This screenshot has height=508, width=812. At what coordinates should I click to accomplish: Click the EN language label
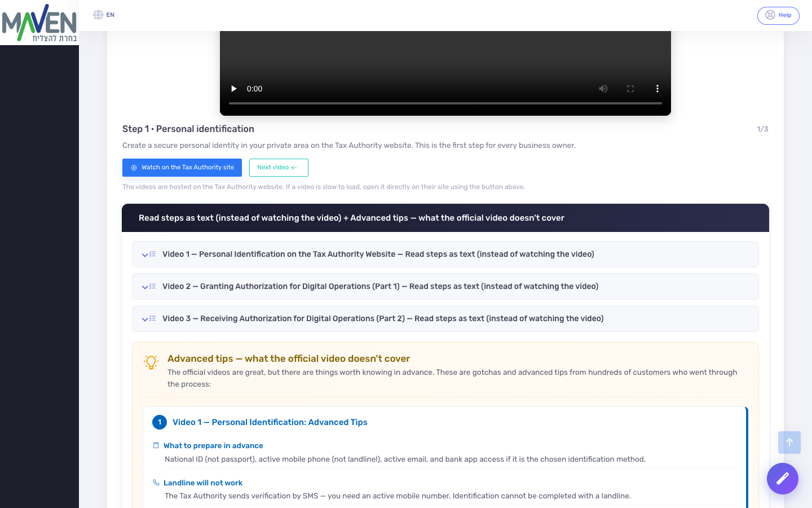pyautogui.click(x=111, y=15)
